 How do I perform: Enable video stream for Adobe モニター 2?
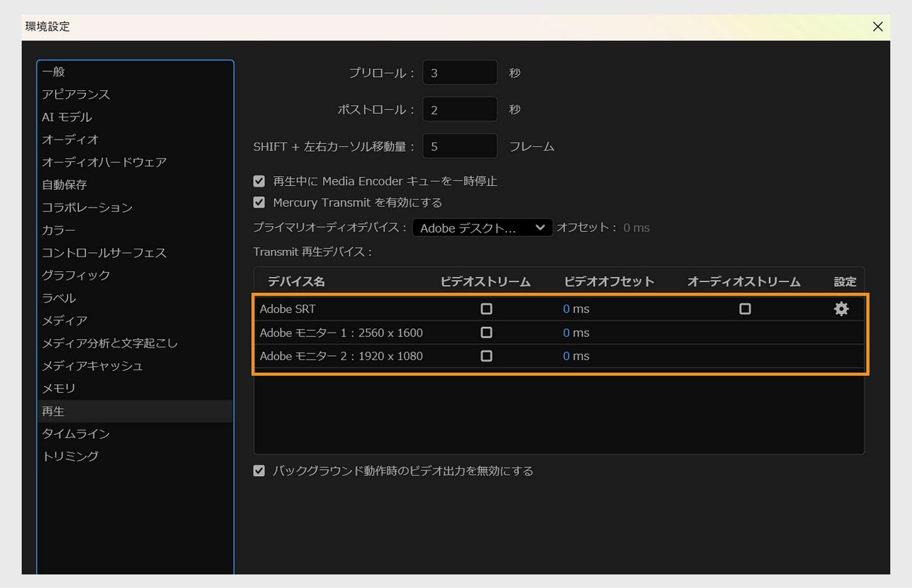pos(486,356)
